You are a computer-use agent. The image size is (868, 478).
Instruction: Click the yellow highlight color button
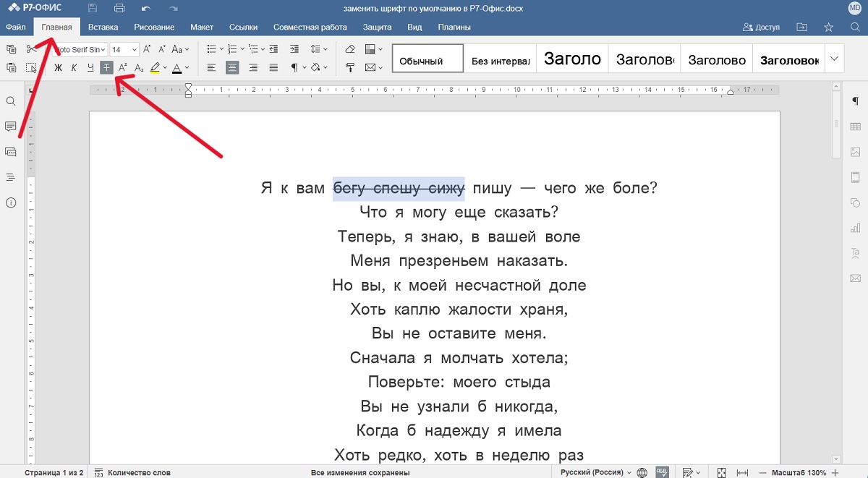(x=155, y=68)
